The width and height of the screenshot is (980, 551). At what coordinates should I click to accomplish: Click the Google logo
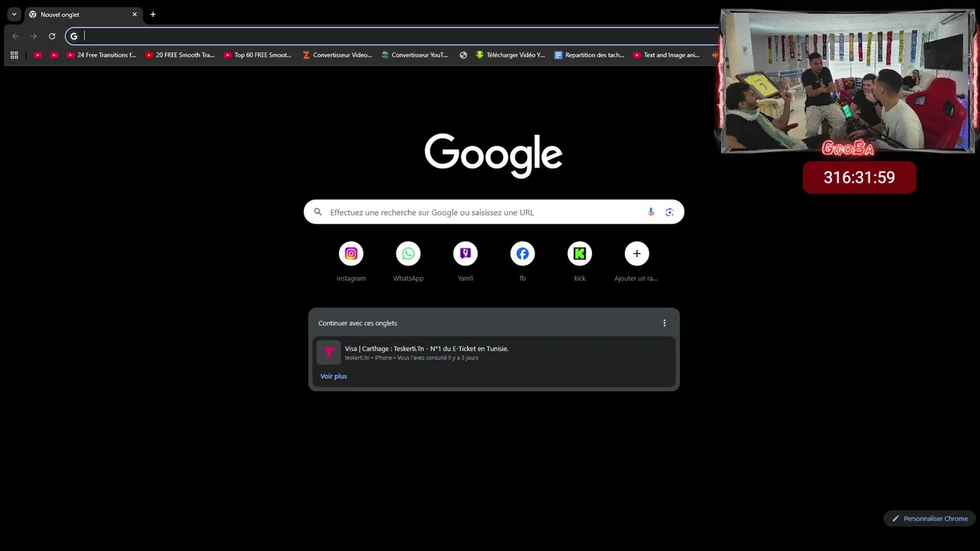click(494, 155)
